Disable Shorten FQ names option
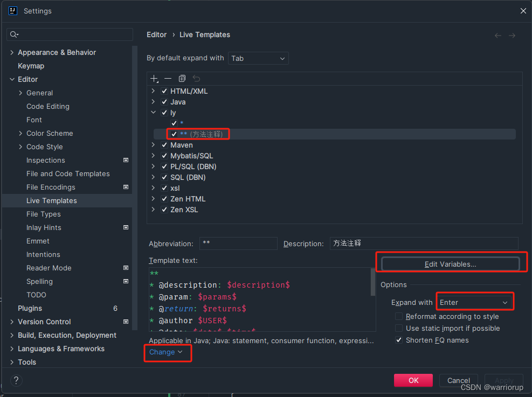 coord(399,340)
